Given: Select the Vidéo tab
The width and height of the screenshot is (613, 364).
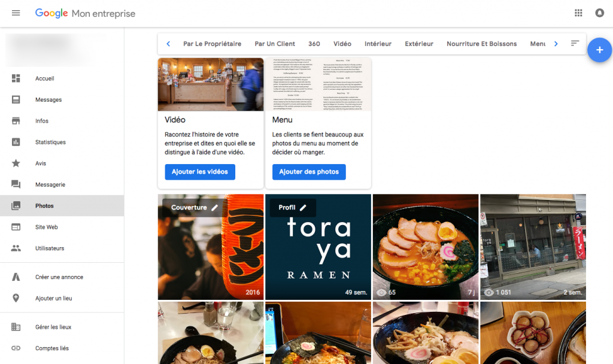Looking at the screenshot, I should pyautogui.click(x=342, y=44).
